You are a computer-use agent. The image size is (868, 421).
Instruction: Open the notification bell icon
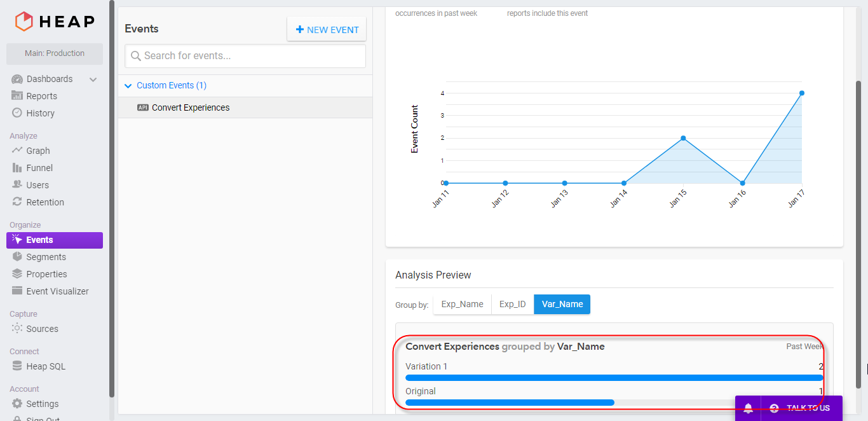(748, 408)
